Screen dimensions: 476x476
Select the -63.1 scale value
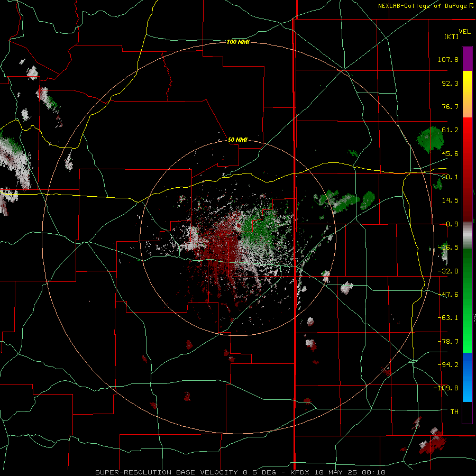click(x=448, y=318)
